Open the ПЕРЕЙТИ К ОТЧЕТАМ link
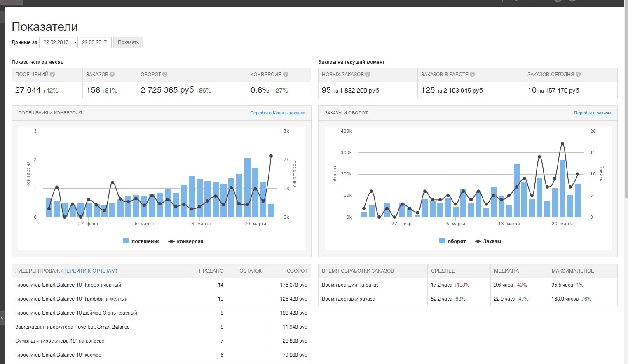 pos(89,271)
